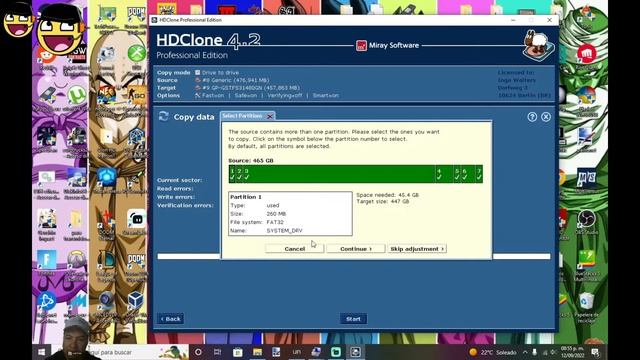Viewport: 640px width, 360px height.
Task: Toggle partition 4 checkmark
Action: [439, 177]
